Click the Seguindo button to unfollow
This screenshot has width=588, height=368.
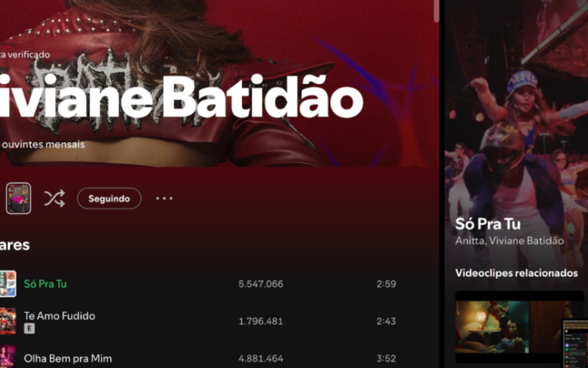[109, 198]
